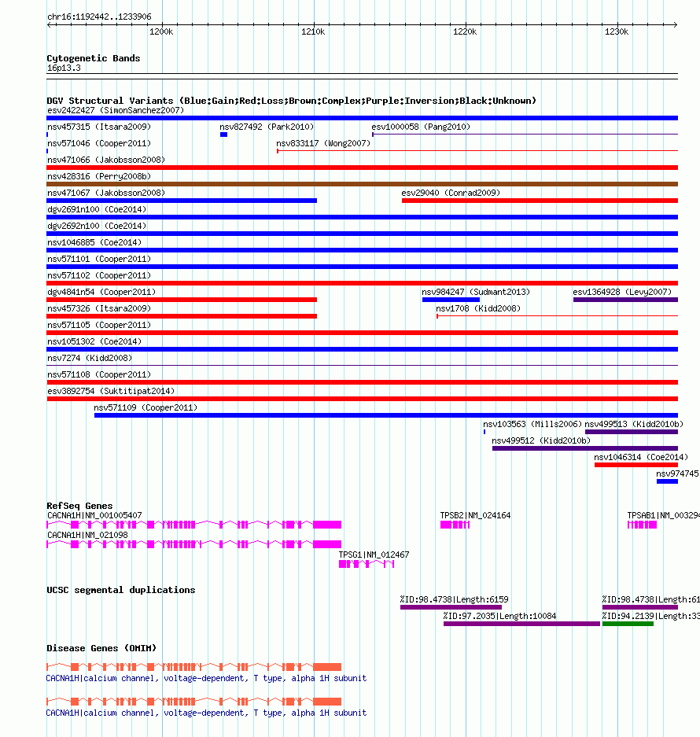This screenshot has width=700, height=737.
Task: Select CACNA1H|NM_021098 gene label
Action: point(87,535)
